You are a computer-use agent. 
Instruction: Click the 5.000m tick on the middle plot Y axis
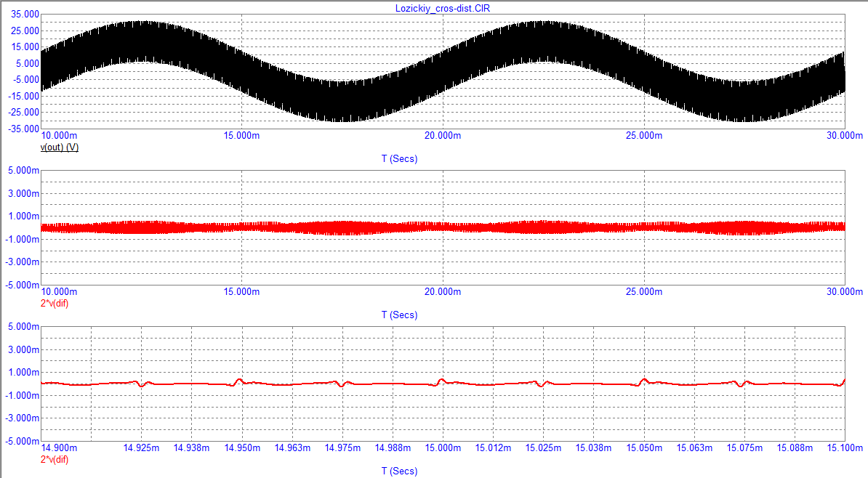click(24, 171)
